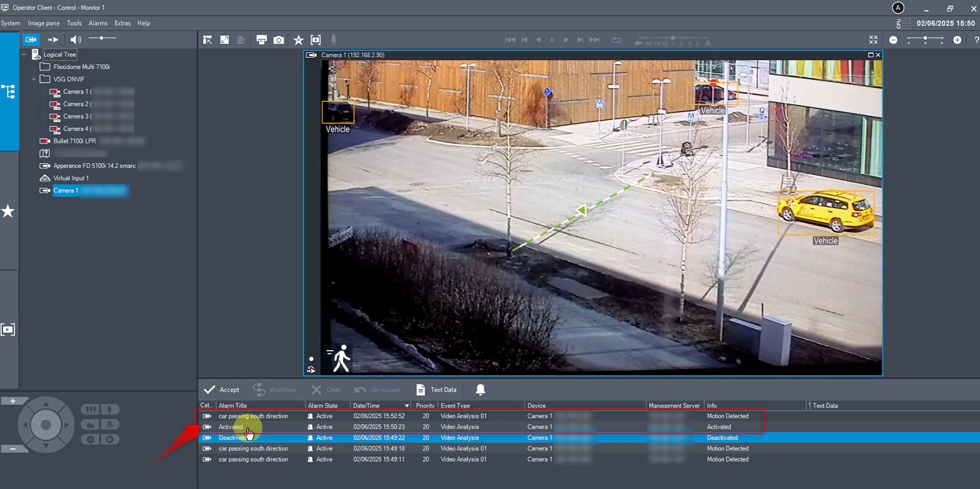Open the Image pane menu
The image size is (980, 489).
pyautogui.click(x=43, y=23)
